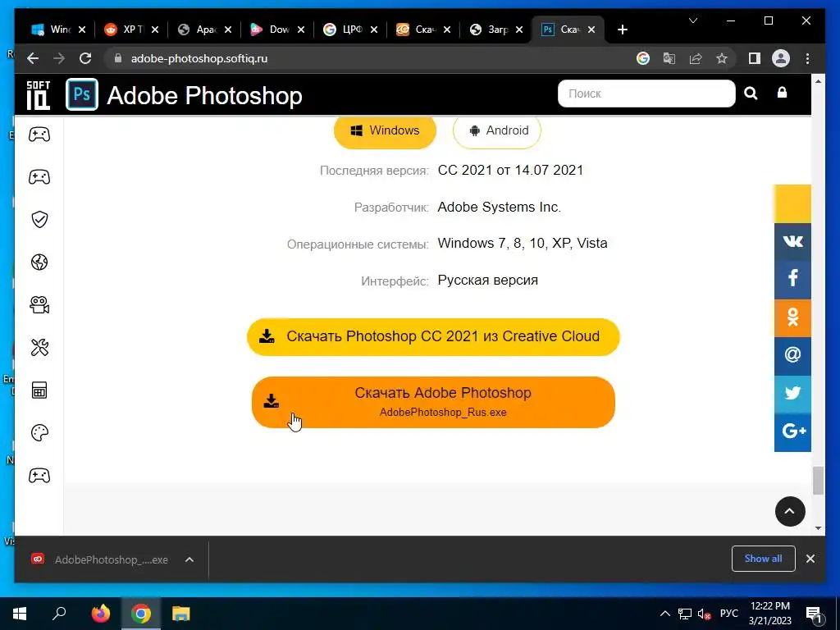Image resolution: width=840 pixels, height=630 pixels.
Task: Click Скачать Photoshop CC 2021 из Creative Cloud
Action: [x=433, y=337]
